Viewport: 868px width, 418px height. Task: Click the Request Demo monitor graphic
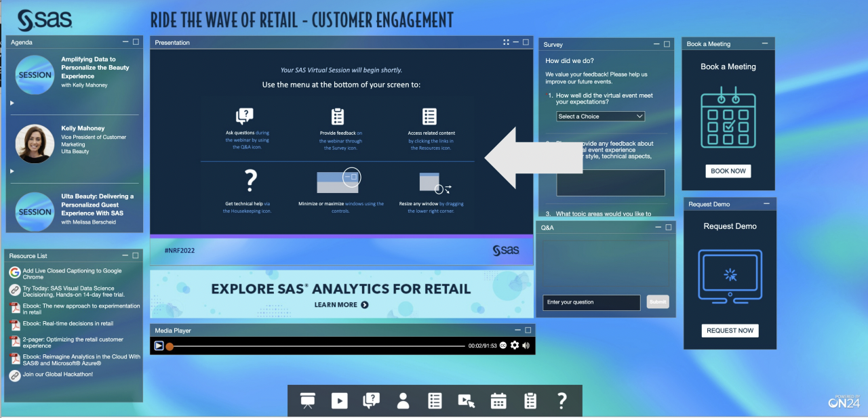click(730, 277)
